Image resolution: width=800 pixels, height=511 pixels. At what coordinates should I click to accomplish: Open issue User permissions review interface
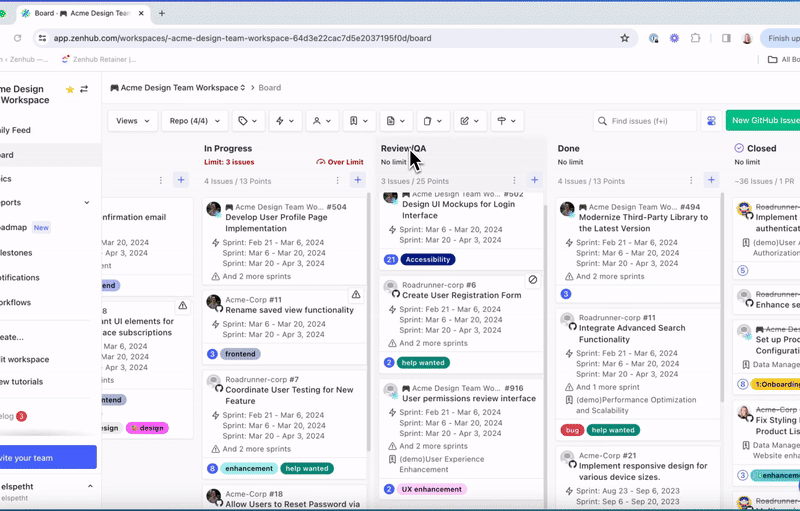click(469, 399)
